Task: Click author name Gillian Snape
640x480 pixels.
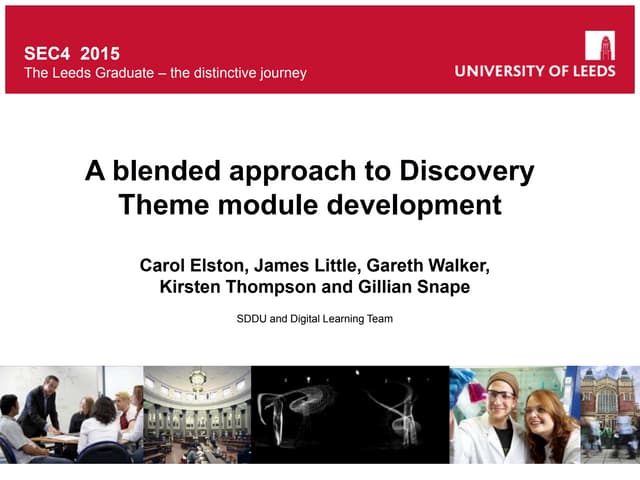Action: pyautogui.click(x=412, y=288)
